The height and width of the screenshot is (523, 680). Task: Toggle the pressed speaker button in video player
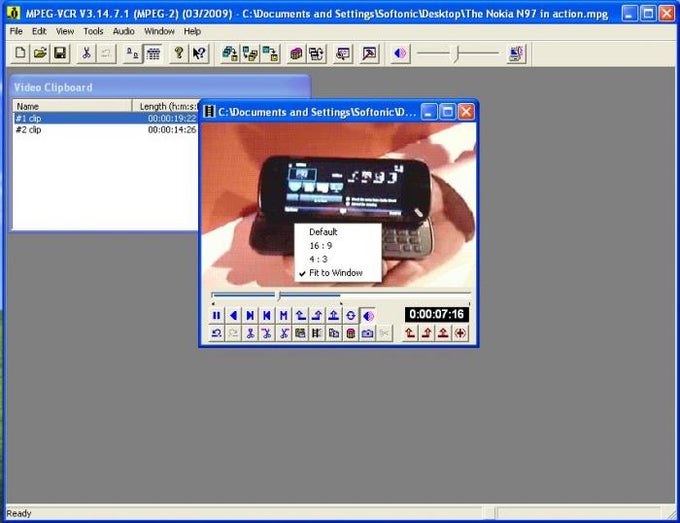pyautogui.click(x=367, y=316)
